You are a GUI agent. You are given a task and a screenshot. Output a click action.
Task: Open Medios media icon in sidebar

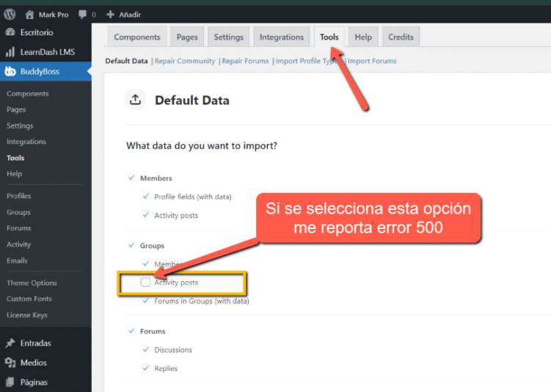pyautogui.click(x=10, y=363)
